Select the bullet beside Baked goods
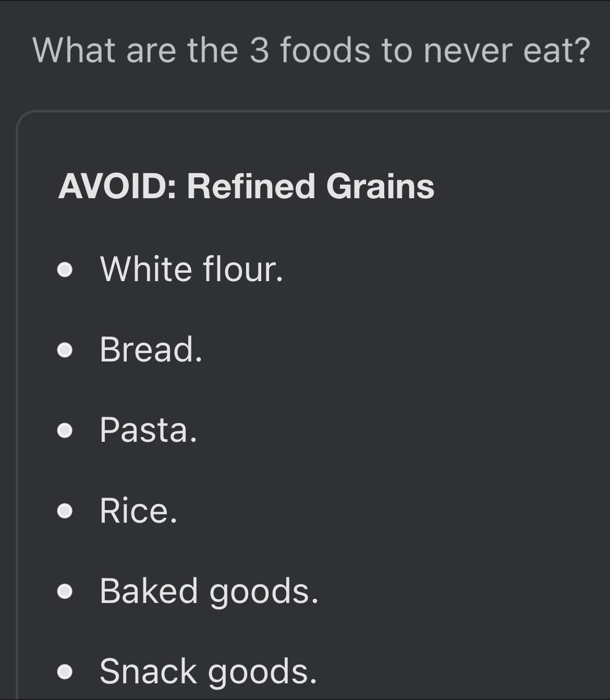 click(65, 592)
